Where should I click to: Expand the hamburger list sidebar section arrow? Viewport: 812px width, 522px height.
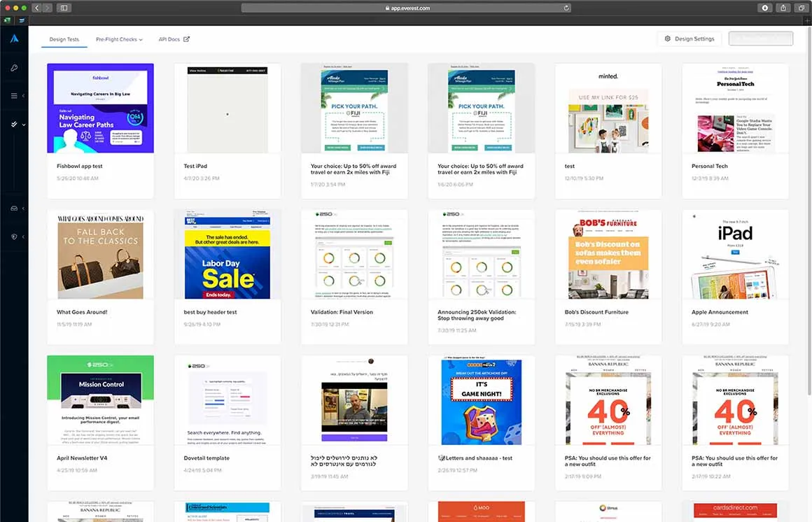click(23, 96)
